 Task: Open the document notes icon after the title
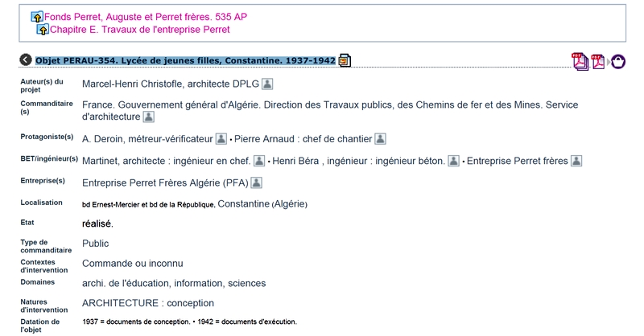[345, 60]
